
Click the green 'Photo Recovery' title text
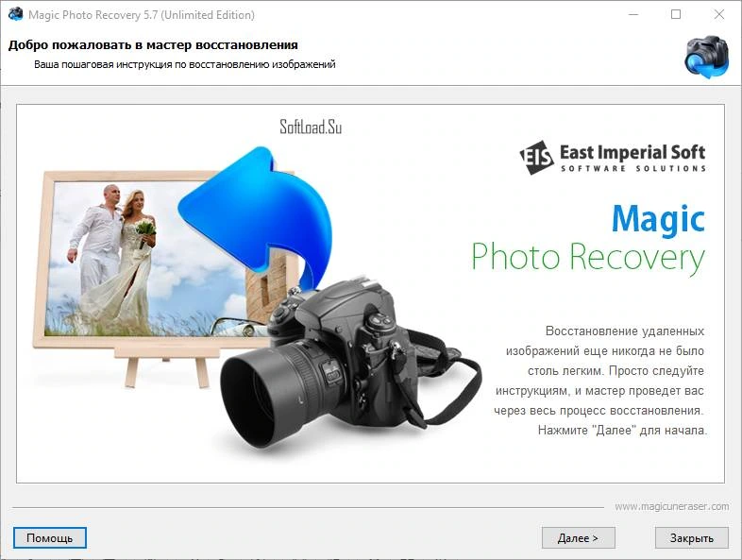[x=588, y=259]
